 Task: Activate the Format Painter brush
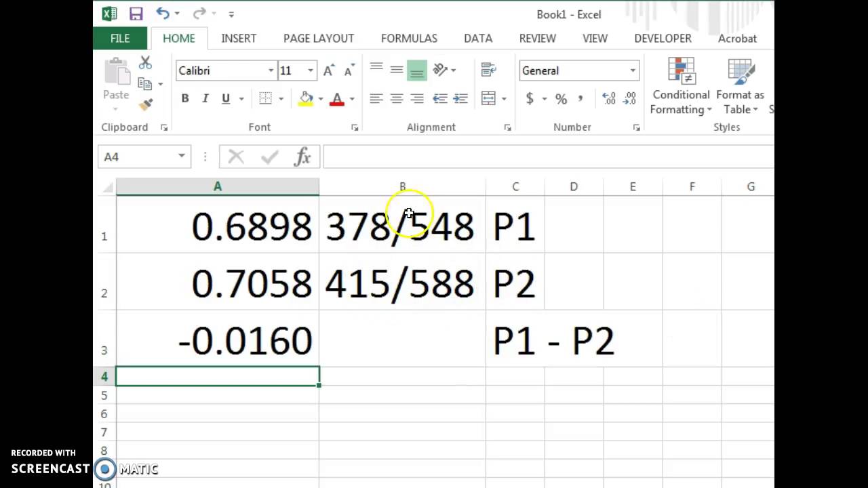coord(145,104)
